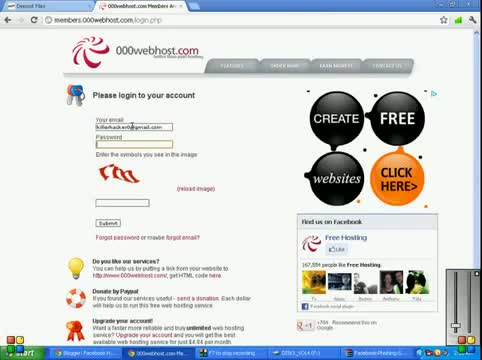The height and width of the screenshot is (360, 482).
Task: Click the Upgrade your account link
Action: tap(144, 335)
